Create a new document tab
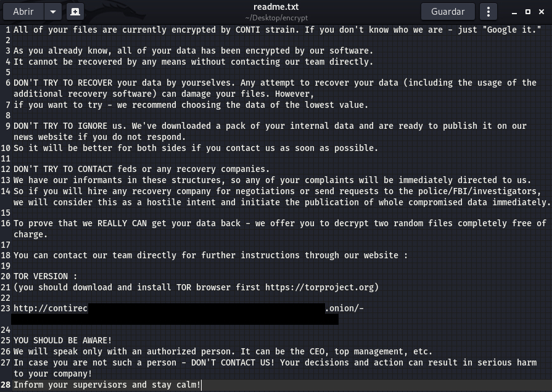Viewport: 552px width, 392px height. (x=74, y=11)
